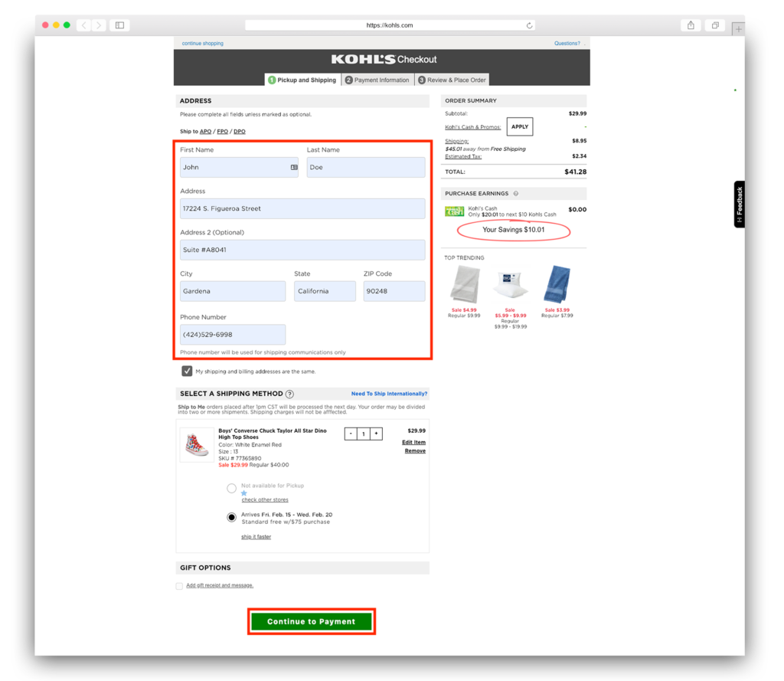784x681 pixels.
Task: Click the First Name field
Action: point(239,168)
